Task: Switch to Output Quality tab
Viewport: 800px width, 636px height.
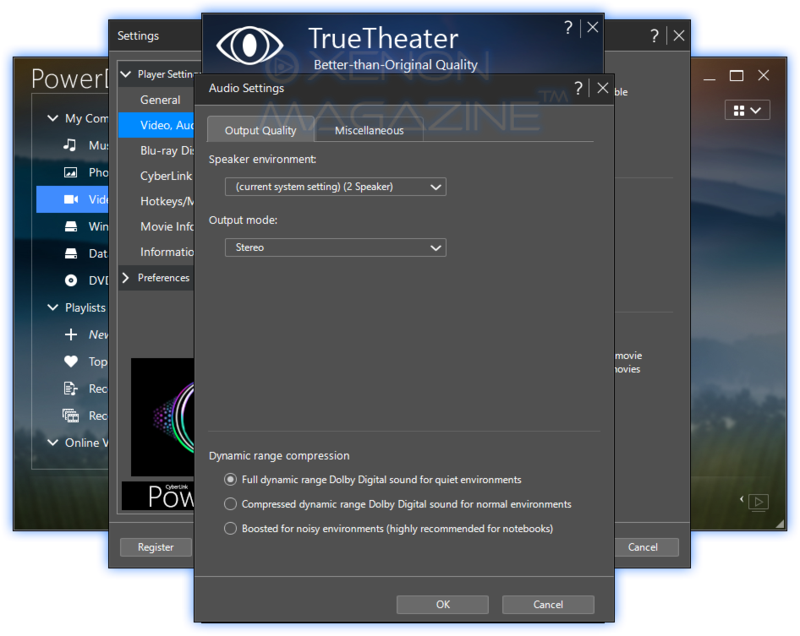Action: [260, 131]
